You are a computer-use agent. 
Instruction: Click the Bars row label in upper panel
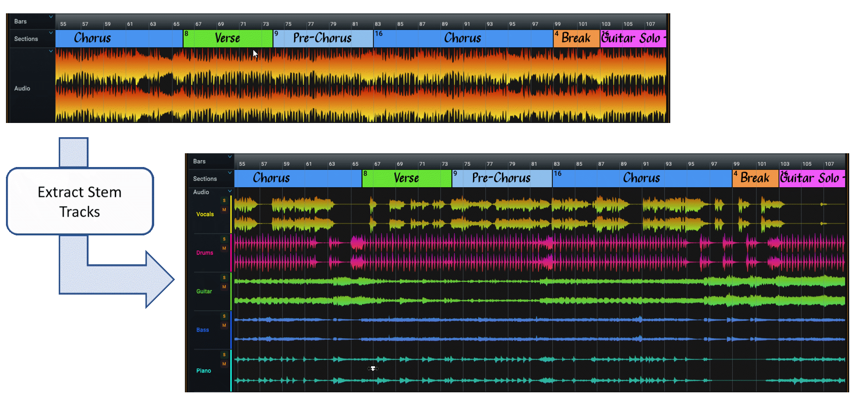(21, 22)
